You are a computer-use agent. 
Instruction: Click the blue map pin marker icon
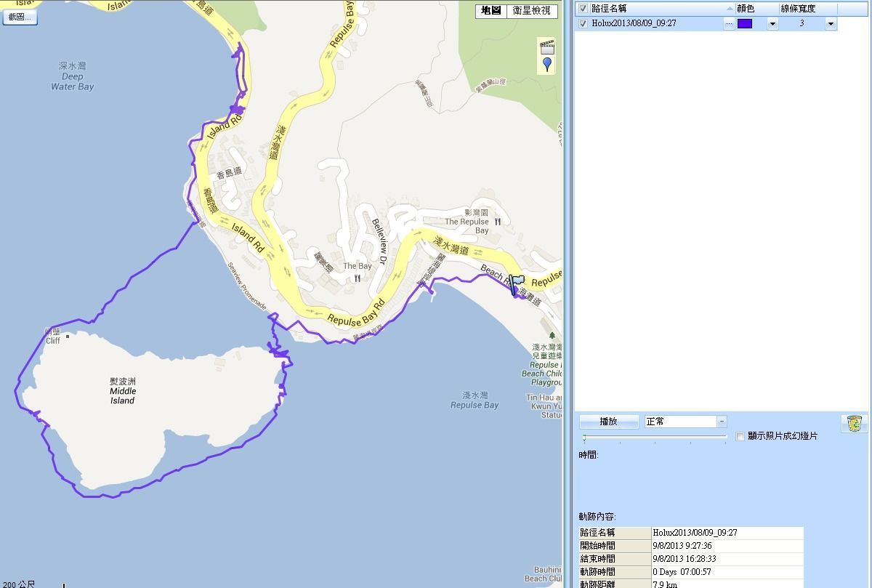(x=547, y=65)
